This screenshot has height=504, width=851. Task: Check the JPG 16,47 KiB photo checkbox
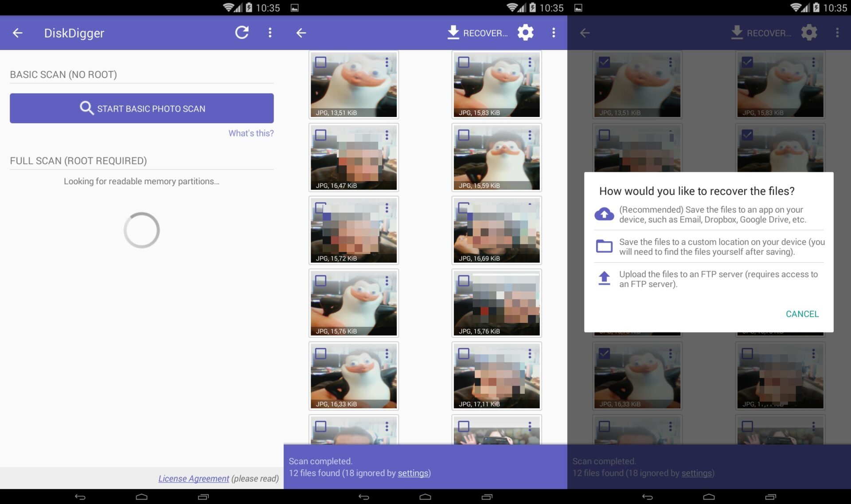click(320, 135)
